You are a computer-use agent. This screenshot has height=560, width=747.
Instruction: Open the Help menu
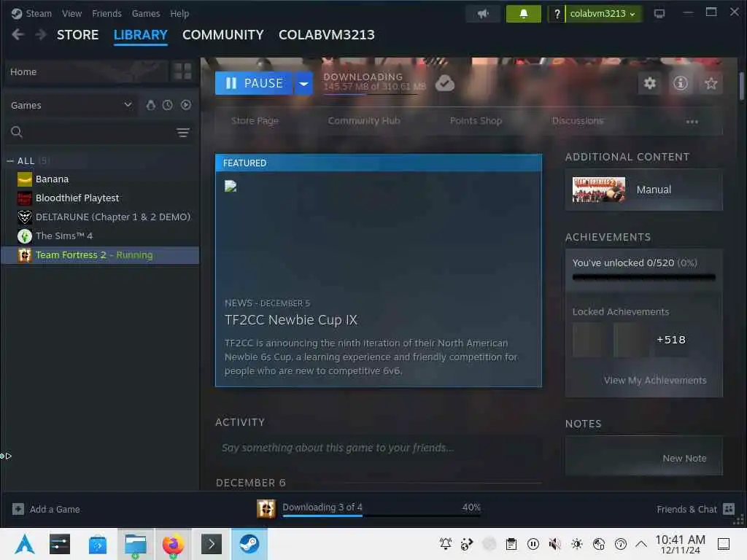pos(179,13)
